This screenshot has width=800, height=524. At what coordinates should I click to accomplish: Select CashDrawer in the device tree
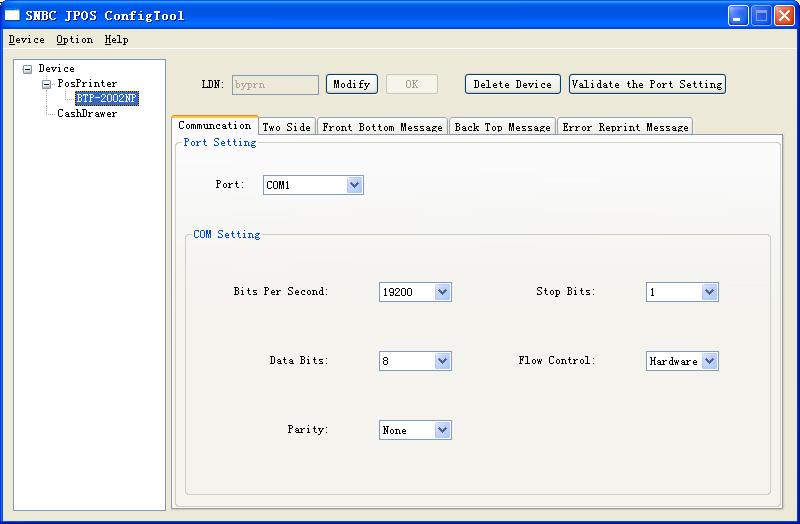coord(87,113)
